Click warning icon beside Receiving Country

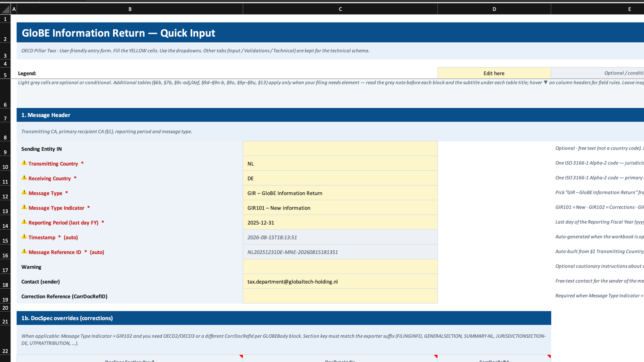coord(24,178)
